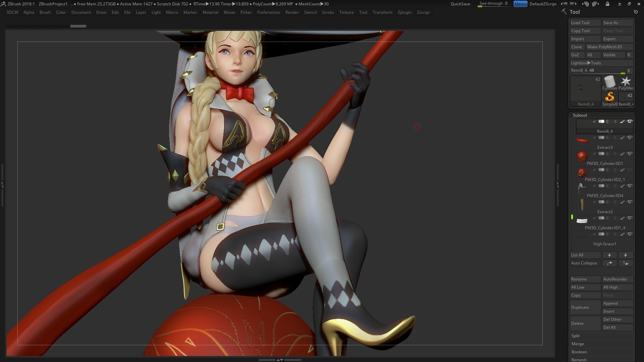Toggle polypaint brush icon on Extract3 subtool

pos(622,138)
